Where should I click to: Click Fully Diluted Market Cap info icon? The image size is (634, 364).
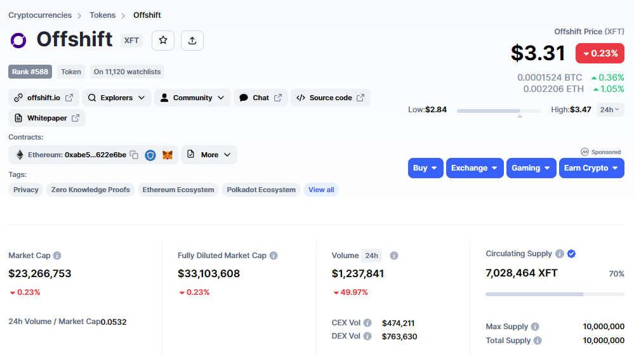274,256
